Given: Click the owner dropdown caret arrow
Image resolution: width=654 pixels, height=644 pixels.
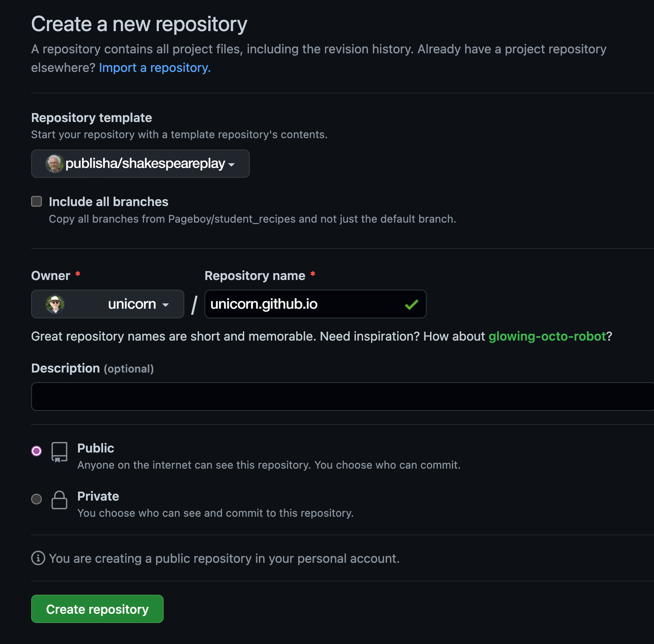Looking at the screenshot, I should 165,305.
